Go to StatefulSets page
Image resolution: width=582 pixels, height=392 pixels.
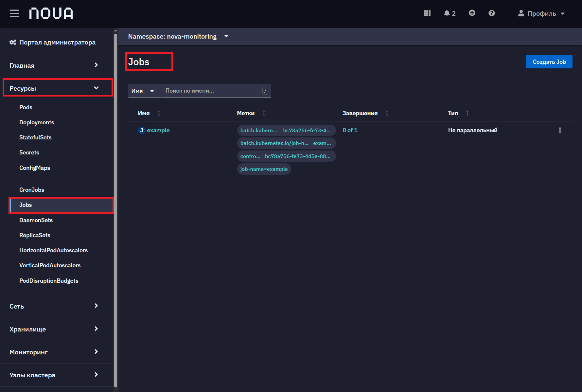(x=35, y=137)
